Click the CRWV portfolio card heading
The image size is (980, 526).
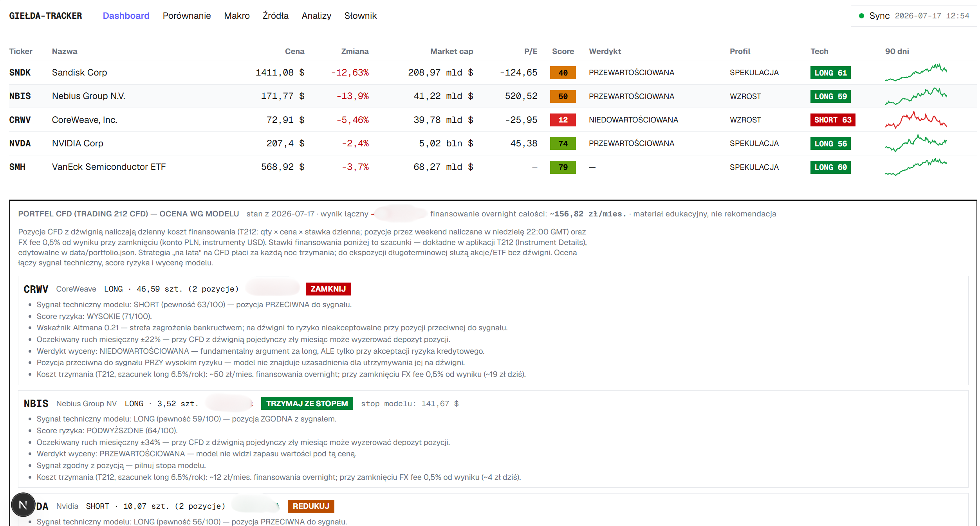tap(36, 289)
